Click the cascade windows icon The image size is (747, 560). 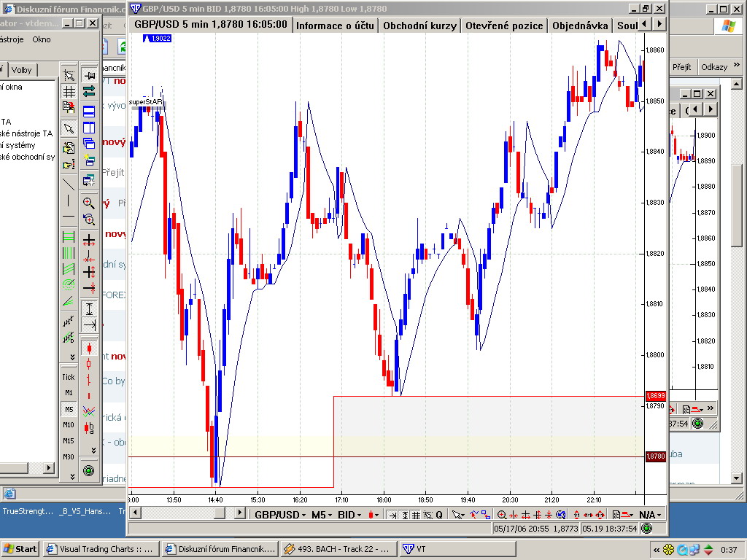(x=89, y=144)
